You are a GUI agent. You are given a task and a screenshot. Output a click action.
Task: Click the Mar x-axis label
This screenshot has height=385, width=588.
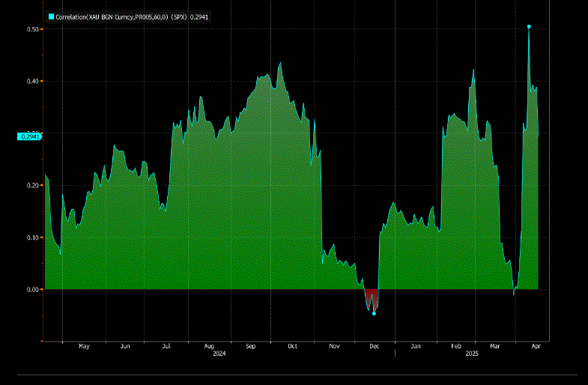(495, 346)
